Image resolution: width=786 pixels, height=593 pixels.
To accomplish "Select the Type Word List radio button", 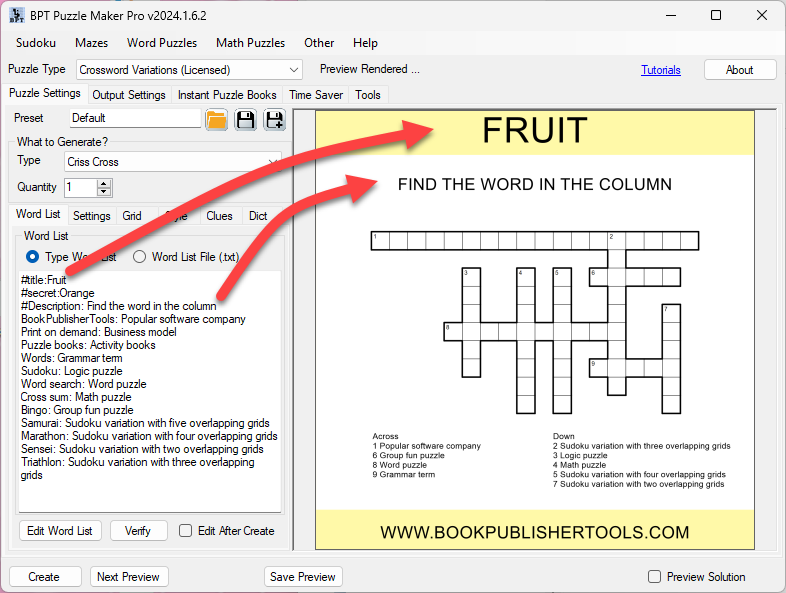I will point(34,257).
